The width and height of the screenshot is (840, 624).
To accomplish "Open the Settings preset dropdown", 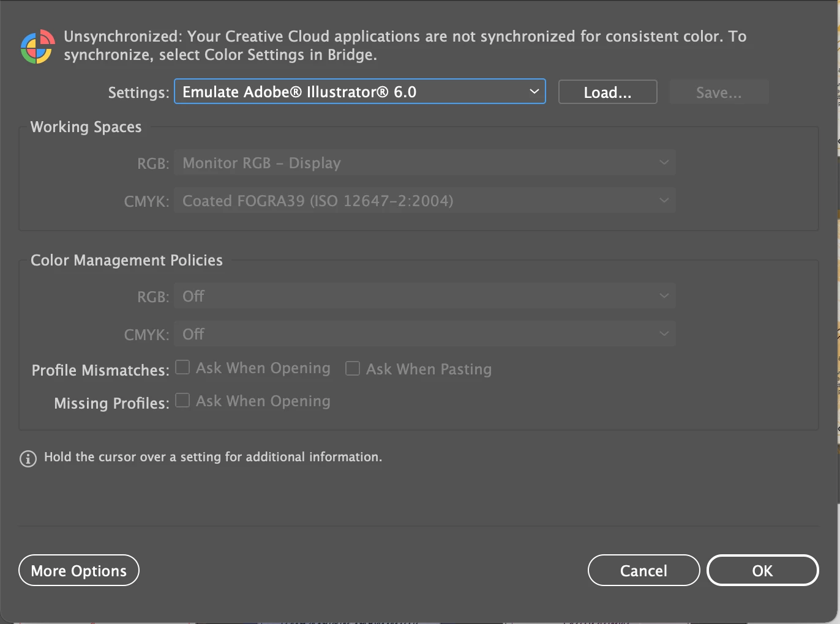I will pyautogui.click(x=360, y=92).
